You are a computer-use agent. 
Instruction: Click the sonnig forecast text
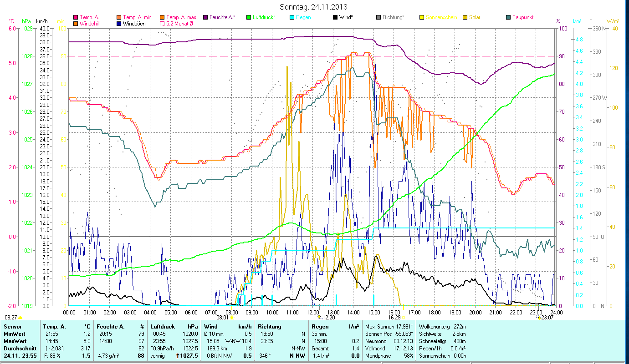click(x=158, y=356)
